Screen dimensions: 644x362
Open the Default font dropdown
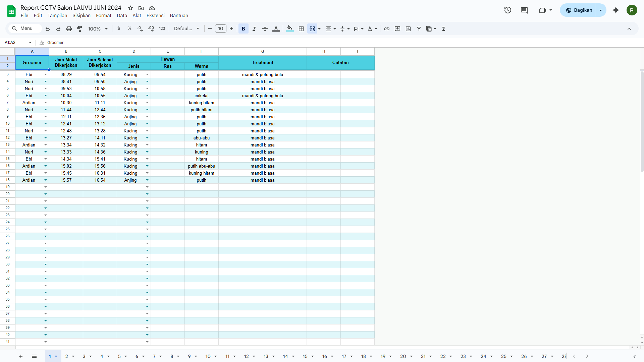[186, 29]
